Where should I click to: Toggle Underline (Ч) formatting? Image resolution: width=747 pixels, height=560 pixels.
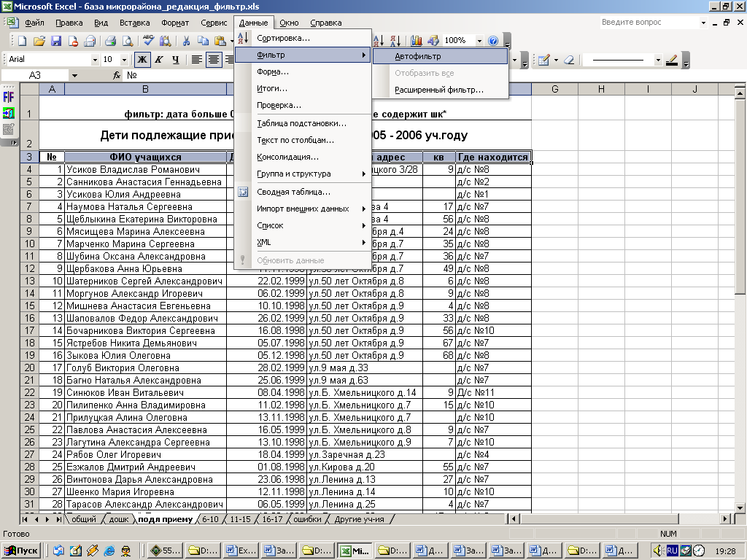[x=176, y=60]
